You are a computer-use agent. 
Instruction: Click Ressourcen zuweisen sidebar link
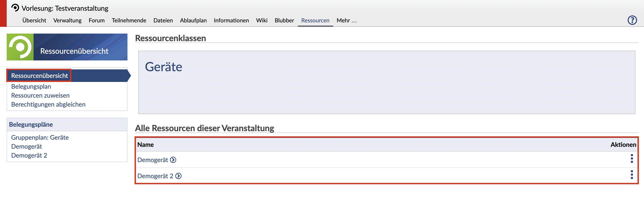[40, 96]
